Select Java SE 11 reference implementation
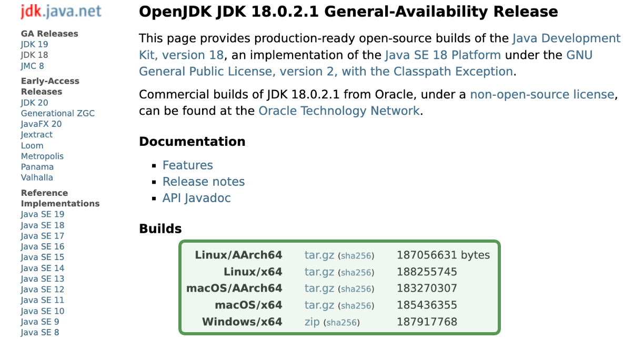The width and height of the screenshot is (644, 339). coord(43,300)
